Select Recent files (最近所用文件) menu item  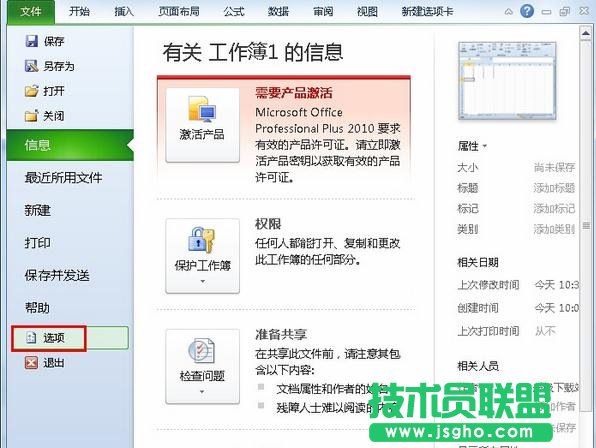(63, 177)
